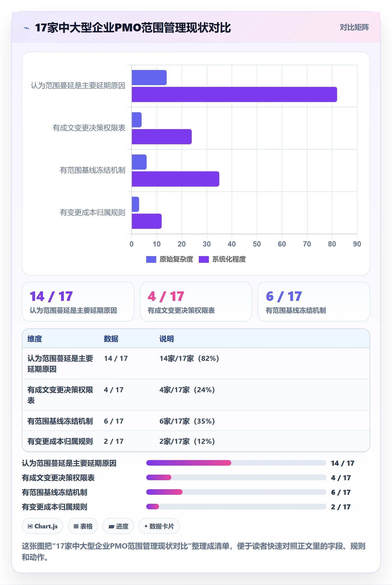Screen dimensions: 392x585
Task: Click progress bar for 有成文变更决策权限表
Action: 236,477
